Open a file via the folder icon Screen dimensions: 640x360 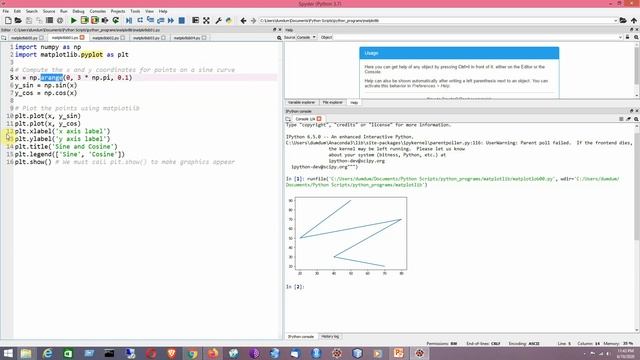tap(18, 20)
